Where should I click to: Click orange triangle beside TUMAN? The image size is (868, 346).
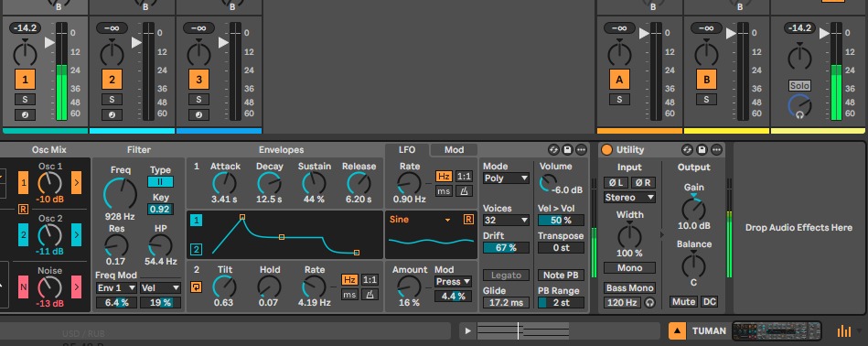[x=677, y=331]
